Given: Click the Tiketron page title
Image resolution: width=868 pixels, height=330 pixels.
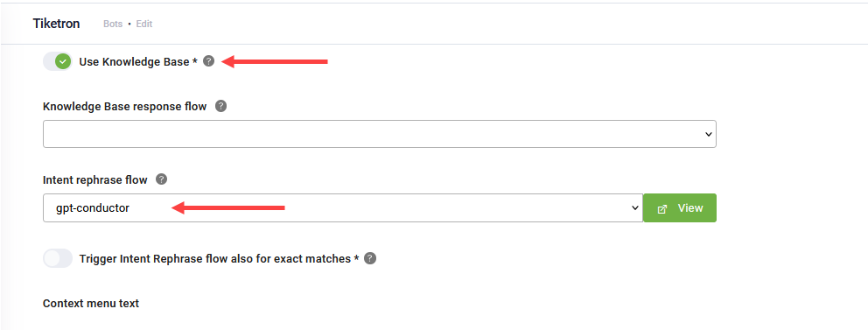Looking at the screenshot, I should click(57, 24).
